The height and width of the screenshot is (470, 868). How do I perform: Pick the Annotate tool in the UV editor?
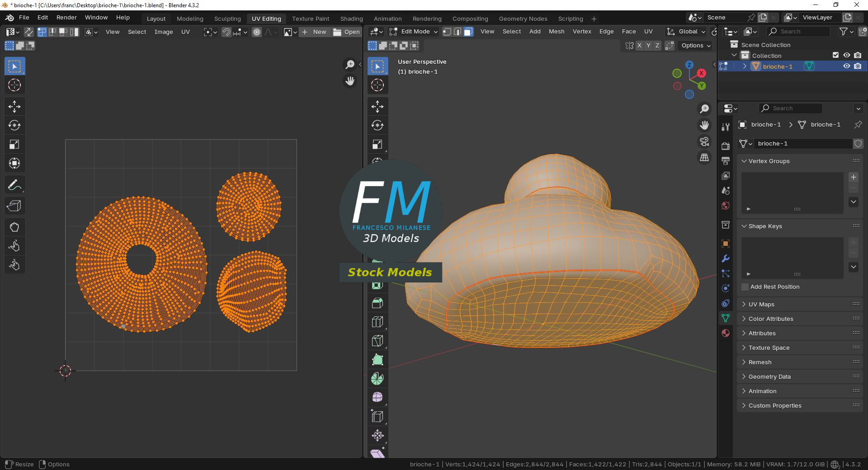(x=14, y=185)
